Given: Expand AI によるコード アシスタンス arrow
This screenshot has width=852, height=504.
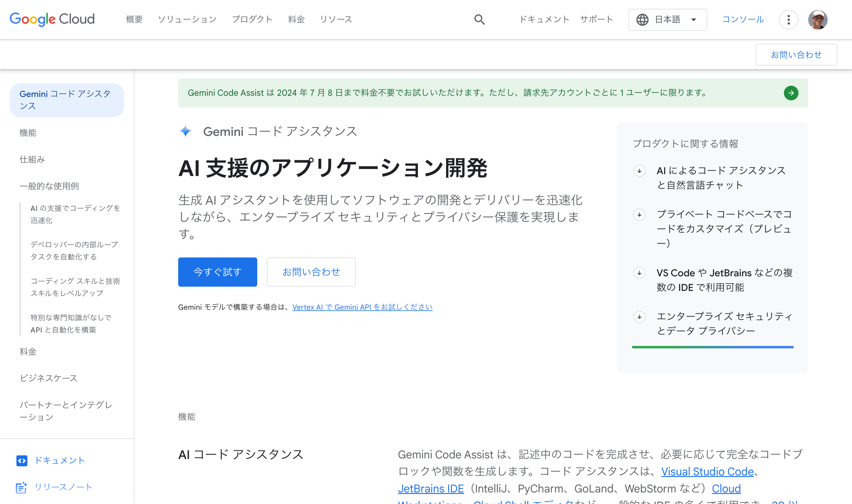Looking at the screenshot, I should pyautogui.click(x=639, y=171).
